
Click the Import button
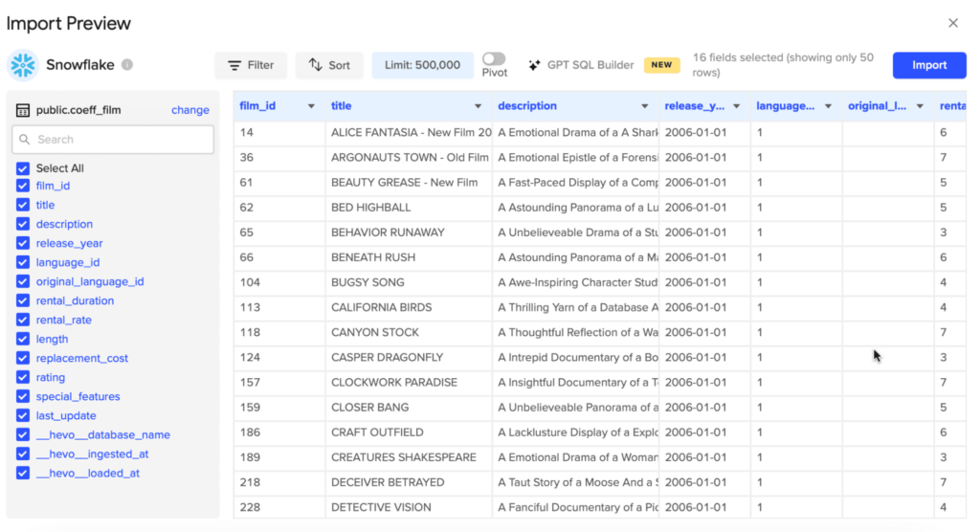(x=928, y=65)
